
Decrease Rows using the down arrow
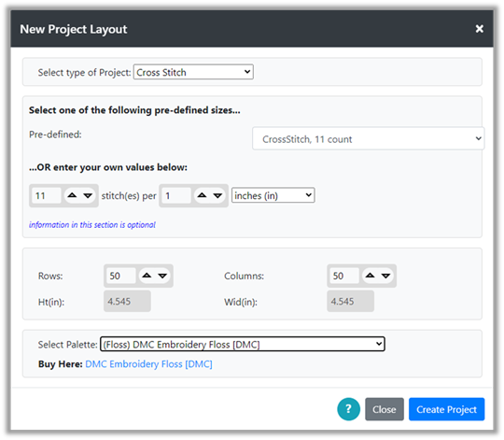pos(162,276)
